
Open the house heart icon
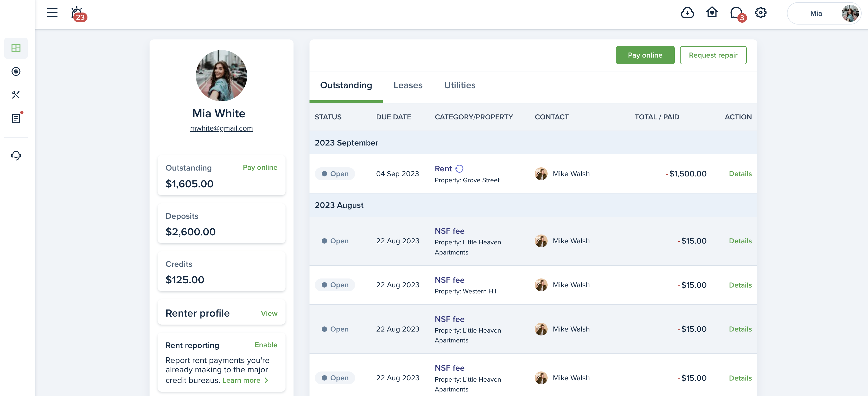click(x=712, y=13)
